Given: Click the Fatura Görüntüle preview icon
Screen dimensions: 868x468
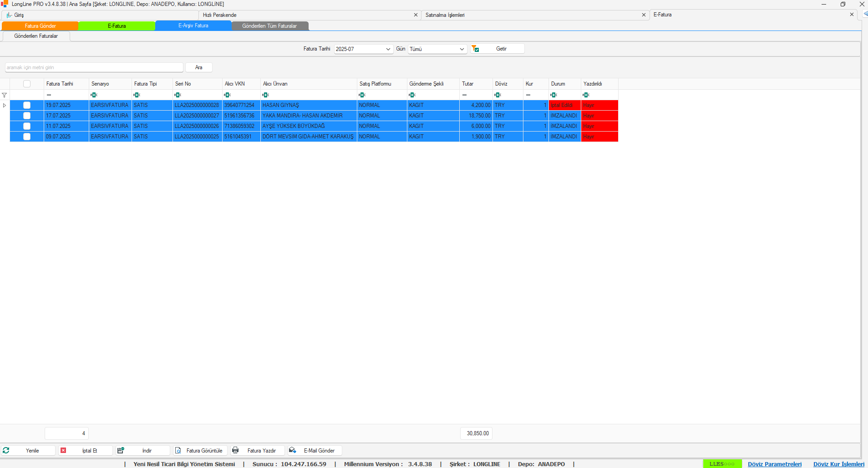Looking at the screenshot, I should 178,450.
